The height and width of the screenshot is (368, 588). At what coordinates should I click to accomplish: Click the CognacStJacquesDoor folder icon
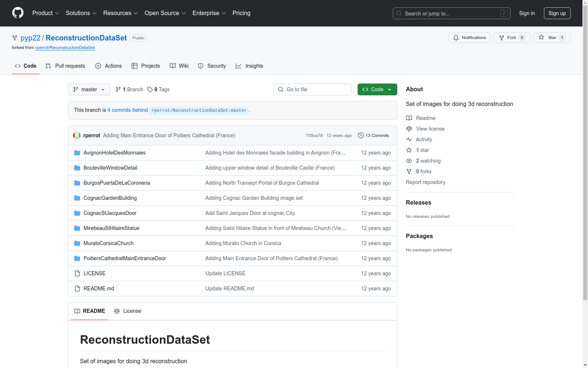click(x=77, y=213)
